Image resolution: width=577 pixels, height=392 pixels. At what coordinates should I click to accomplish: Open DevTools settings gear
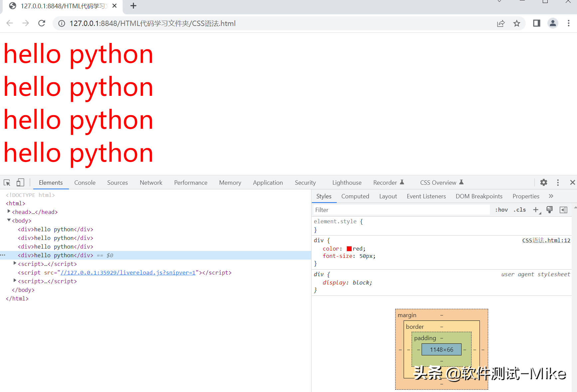pyautogui.click(x=544, y=182)
